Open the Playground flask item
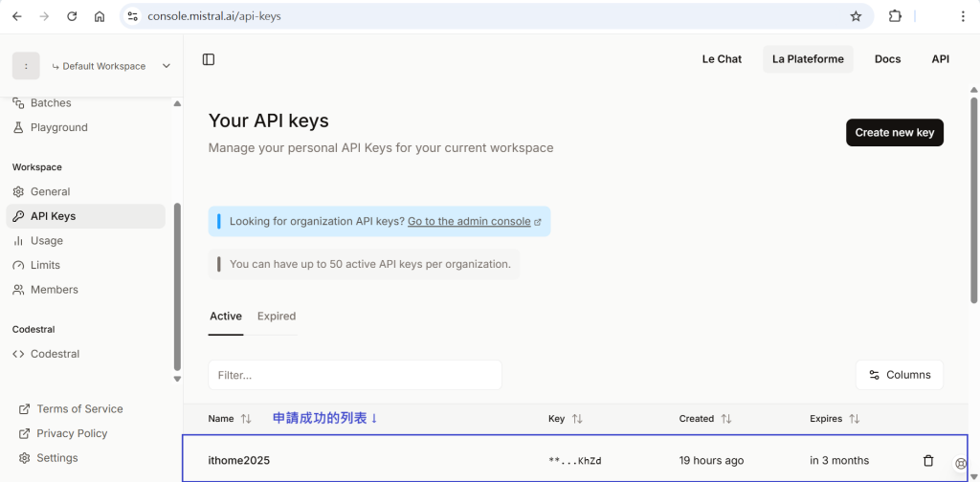Viewport: 980px width, 482px height. tap(50, 127)
